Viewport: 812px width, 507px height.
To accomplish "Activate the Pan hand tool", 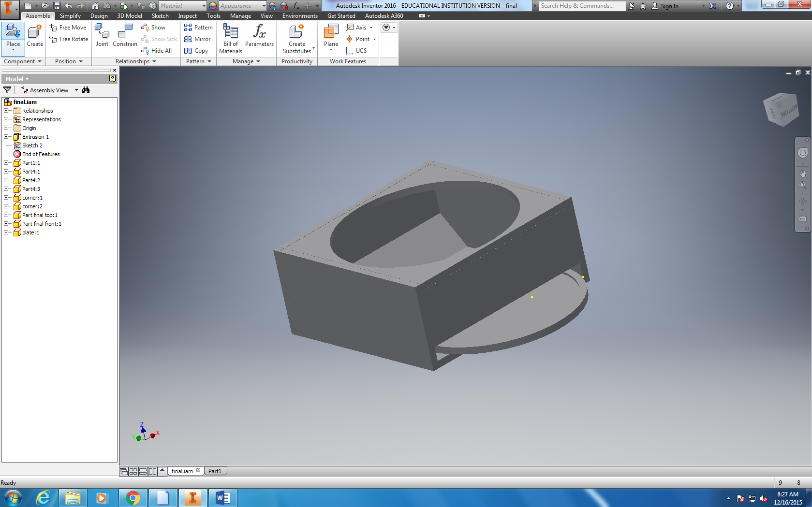I will point(803,173).
